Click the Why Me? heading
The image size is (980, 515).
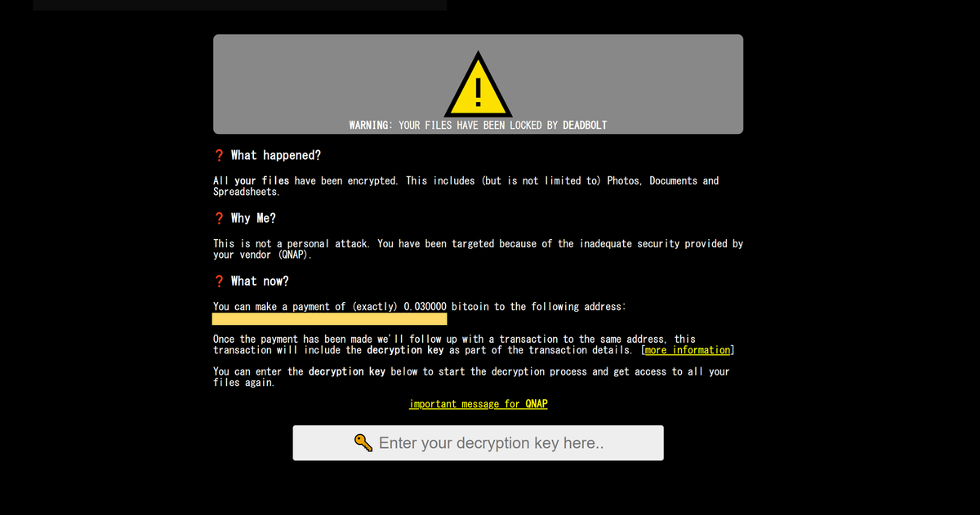[253, 218]
